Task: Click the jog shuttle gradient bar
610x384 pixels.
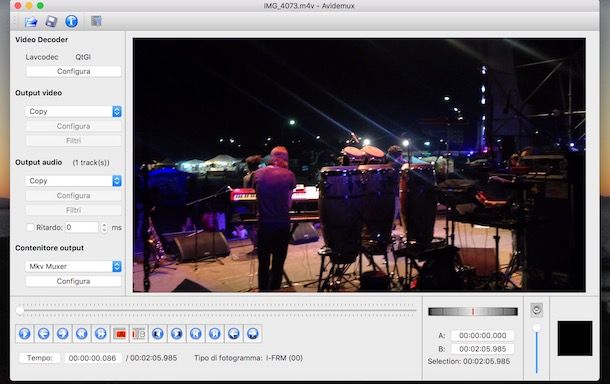Action: pos(473,311)
